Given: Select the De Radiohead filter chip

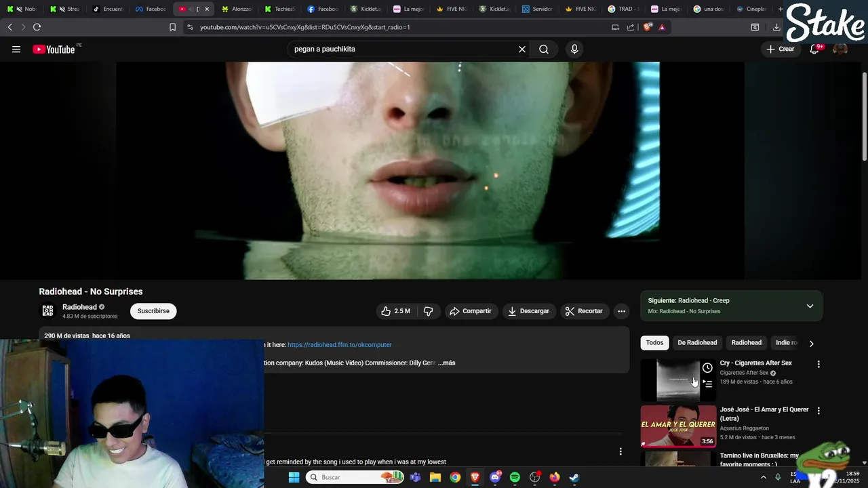Looking at the screenshot, I should click(697, 342).
